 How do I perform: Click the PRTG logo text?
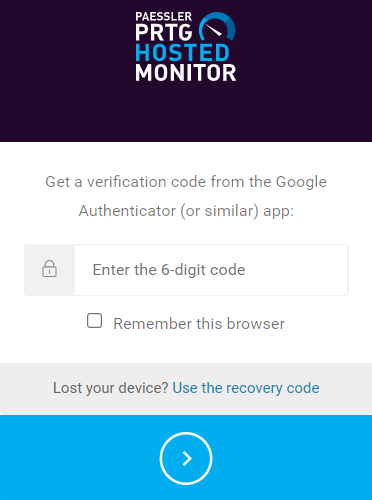[164, 32]
